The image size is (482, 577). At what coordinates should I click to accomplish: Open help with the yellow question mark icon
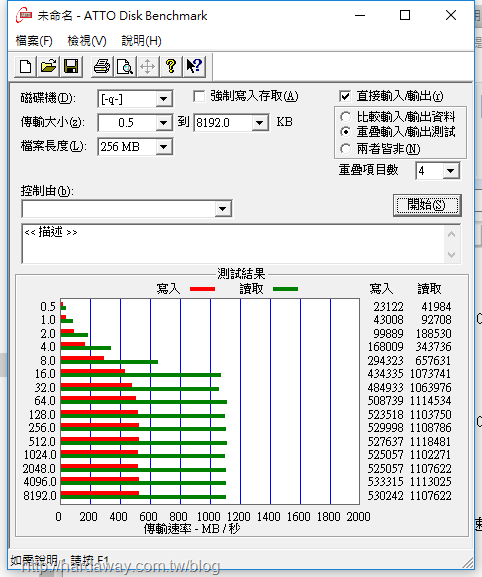pyautogui.click(x=171, y=67)
